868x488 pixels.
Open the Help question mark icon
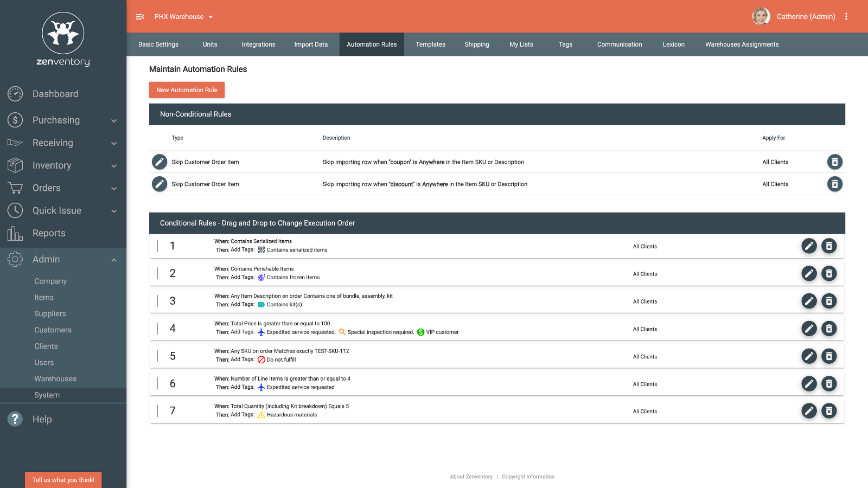[x=15, y=419]
